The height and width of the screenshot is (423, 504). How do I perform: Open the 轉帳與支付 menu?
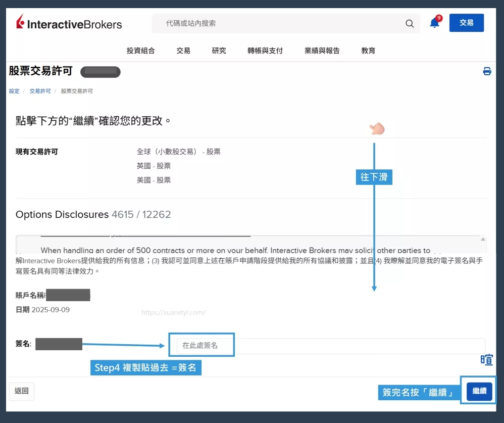[x=265, y=51]
